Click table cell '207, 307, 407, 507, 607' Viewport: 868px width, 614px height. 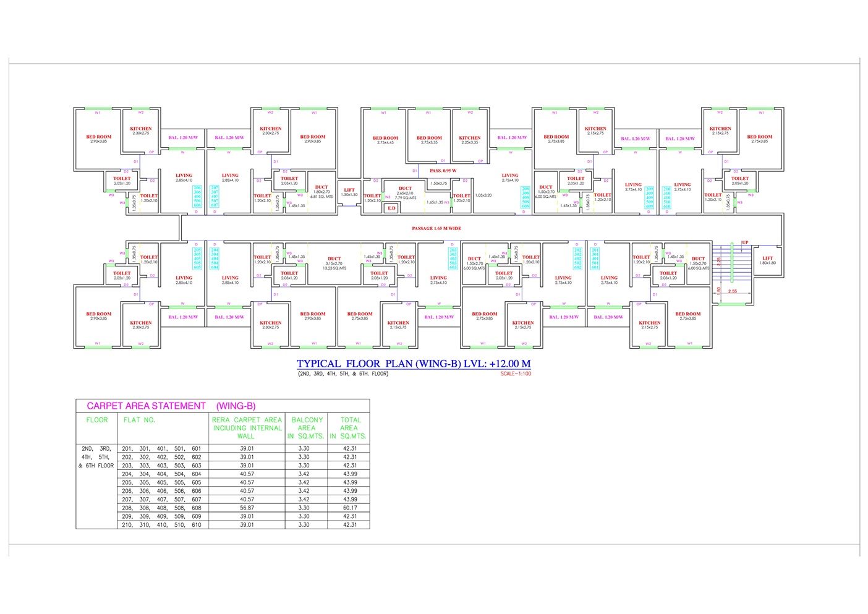tap(162, 500)
